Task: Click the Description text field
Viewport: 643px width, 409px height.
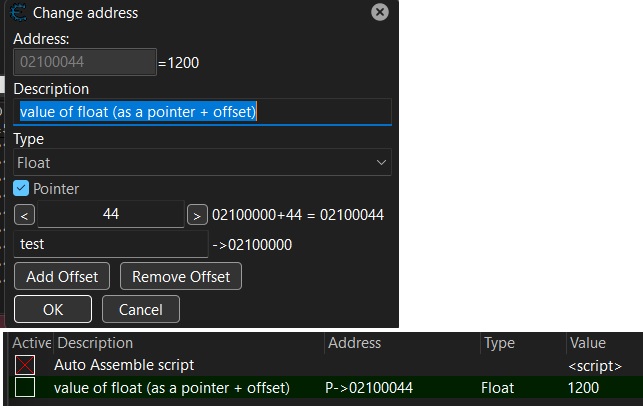Action: coord(204,112)
